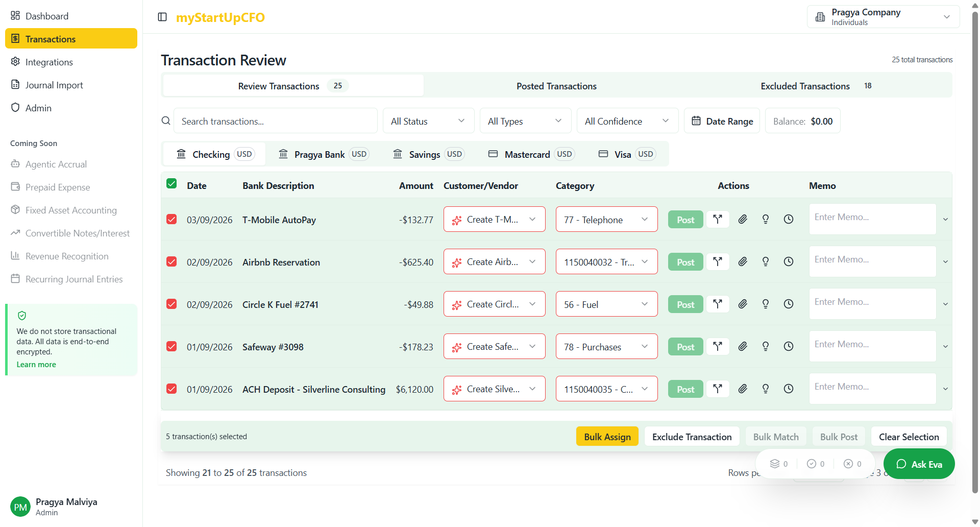Uncheck the select-all header checkbox
This screenshot has height=527, width=980.
(x=171, y=184)
